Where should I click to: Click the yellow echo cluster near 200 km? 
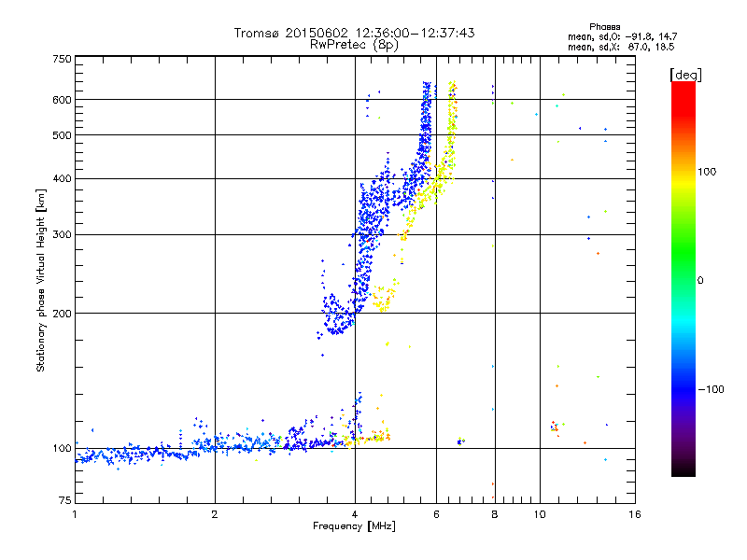384,299
